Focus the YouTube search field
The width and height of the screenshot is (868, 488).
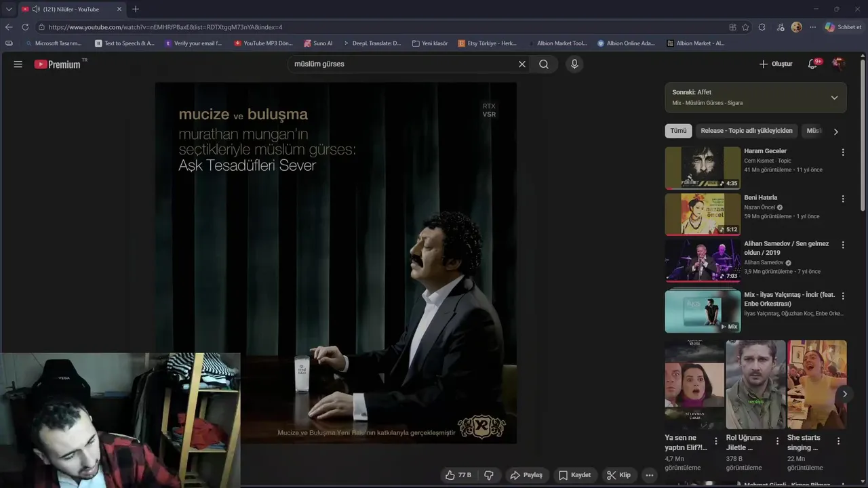coord(403,64)
